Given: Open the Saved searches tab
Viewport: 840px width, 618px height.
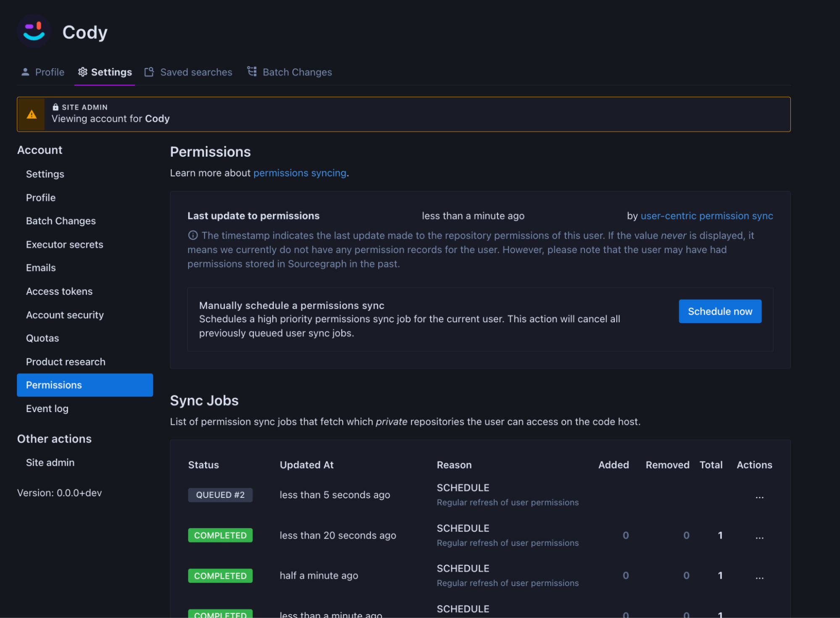Looking at the screenshot, I should (x=188, y=72).
